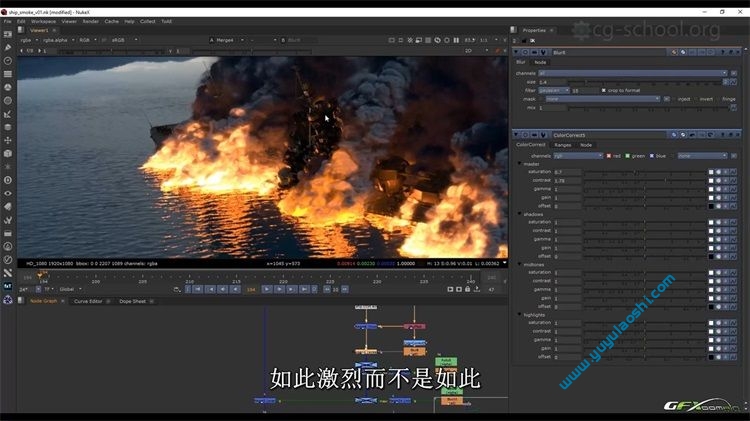750x421 pixels.
Task: Open the Views (eye) toolbar menu
Action: (x=8, y=193)
